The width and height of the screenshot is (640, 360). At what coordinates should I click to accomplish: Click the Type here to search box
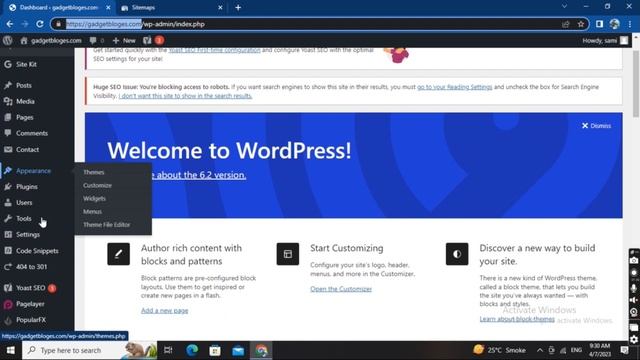(x=89, y=350)
